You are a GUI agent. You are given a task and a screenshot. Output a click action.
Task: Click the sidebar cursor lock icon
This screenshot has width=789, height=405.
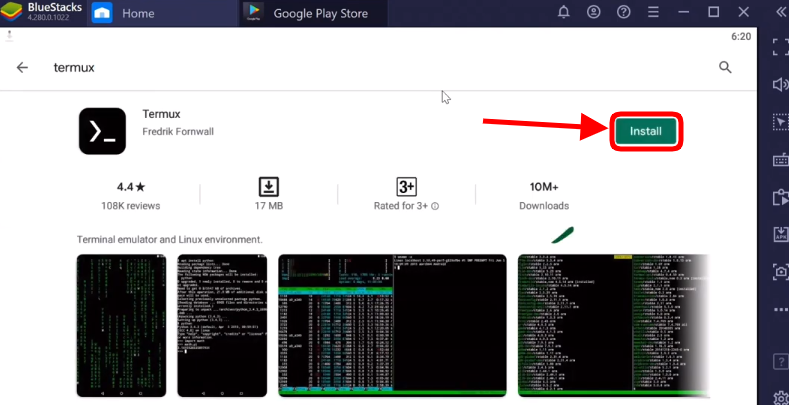point(780,122)
